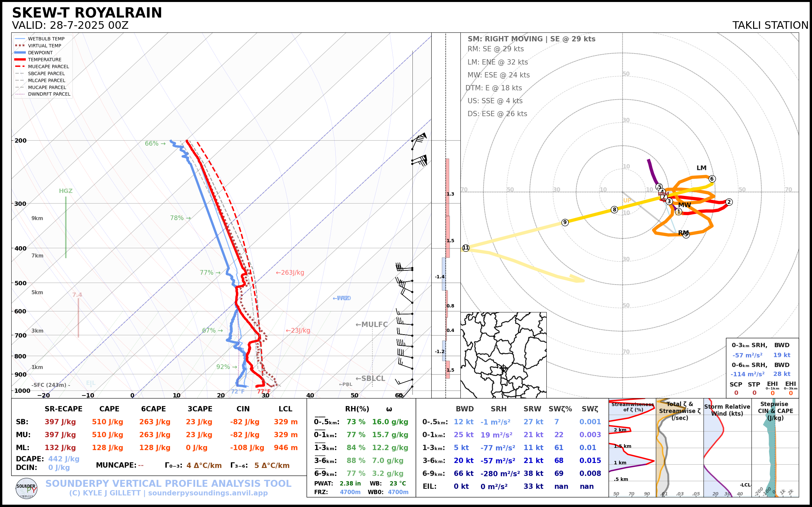Click the station crosshair on map
Screen dimensions: 812x507
click(x=503, y=368)
